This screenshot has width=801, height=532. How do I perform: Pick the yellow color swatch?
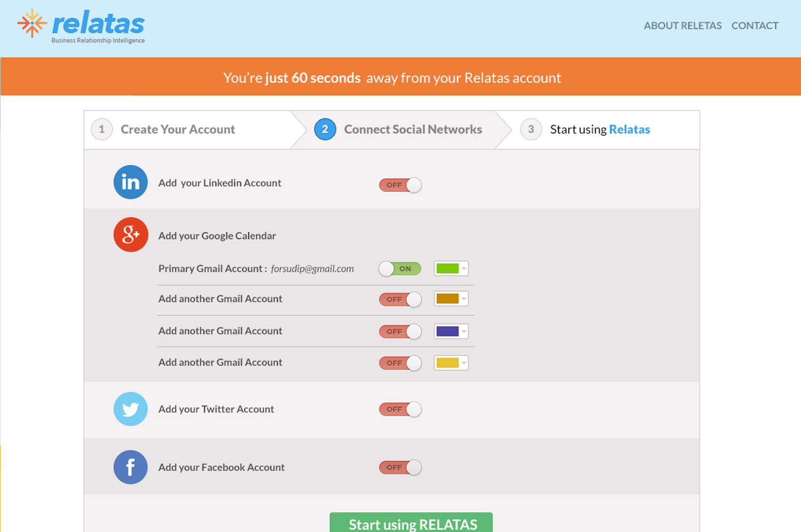pos(447,363)
